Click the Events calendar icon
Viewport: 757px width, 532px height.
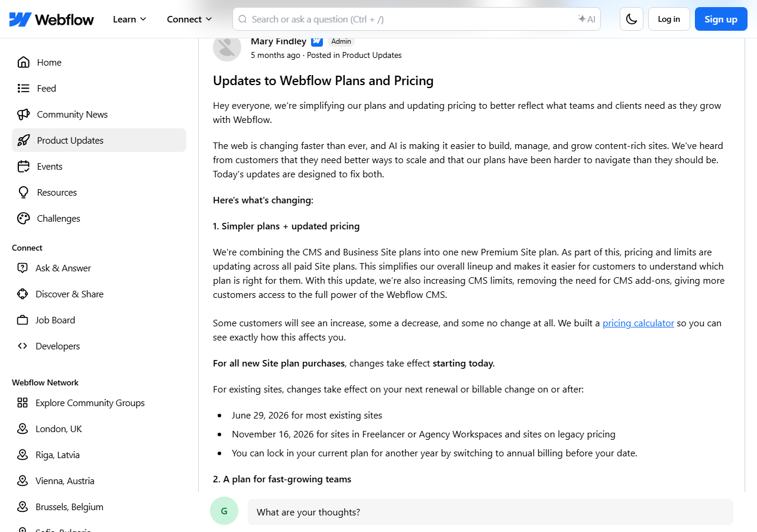point(24,166)
